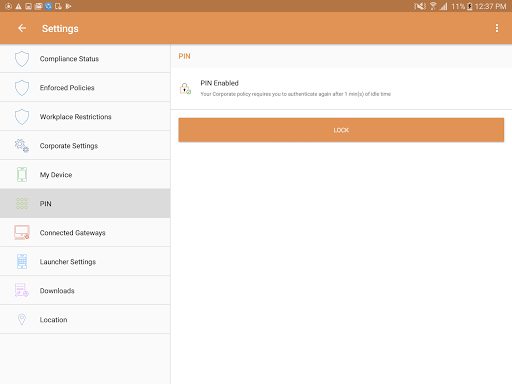This screenshot has width=512, height=384.
Task: Click the Enforced Policies shield icon
Action: click(22, 88)
